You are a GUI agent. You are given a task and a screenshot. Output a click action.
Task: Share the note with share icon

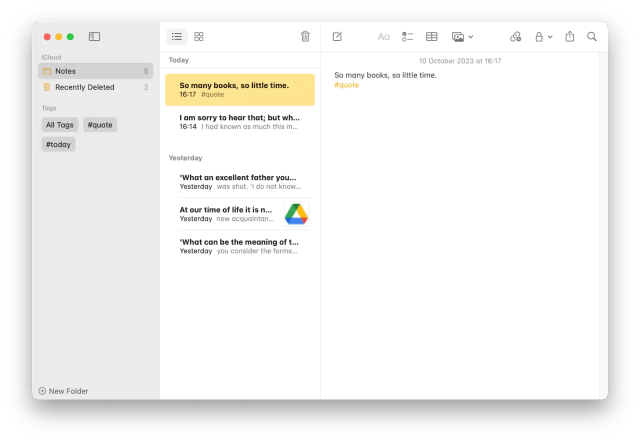tap(570, 37)
